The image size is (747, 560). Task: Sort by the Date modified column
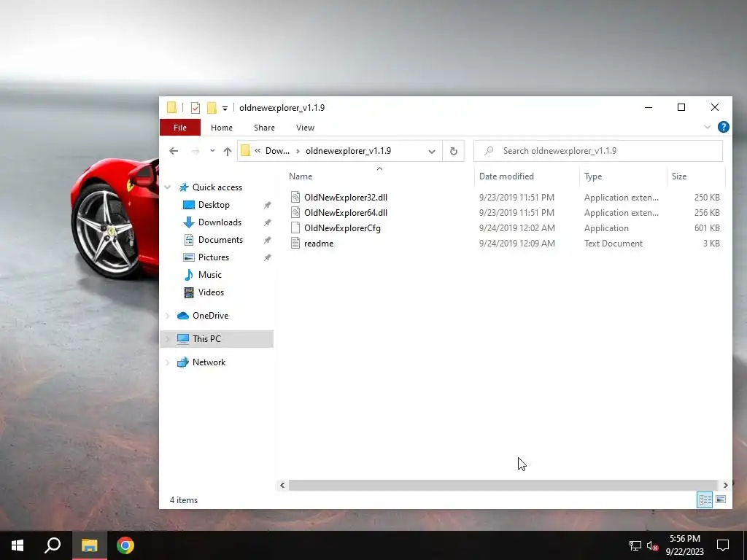(506, 176)
